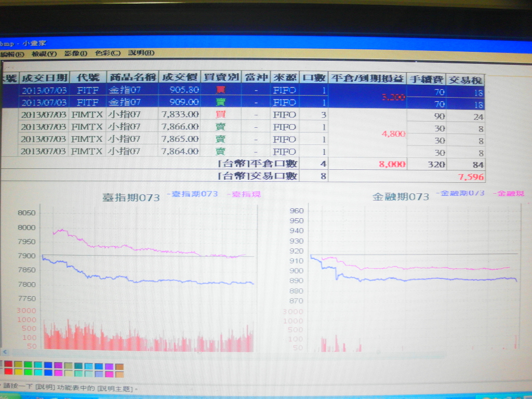Choose the olive palette swatch
The image size is (532, 399).
click(18, 364)
